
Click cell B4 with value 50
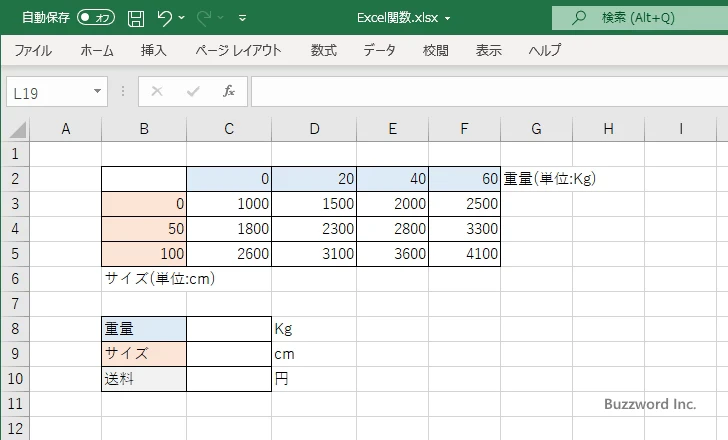click(x=144, y=229)
